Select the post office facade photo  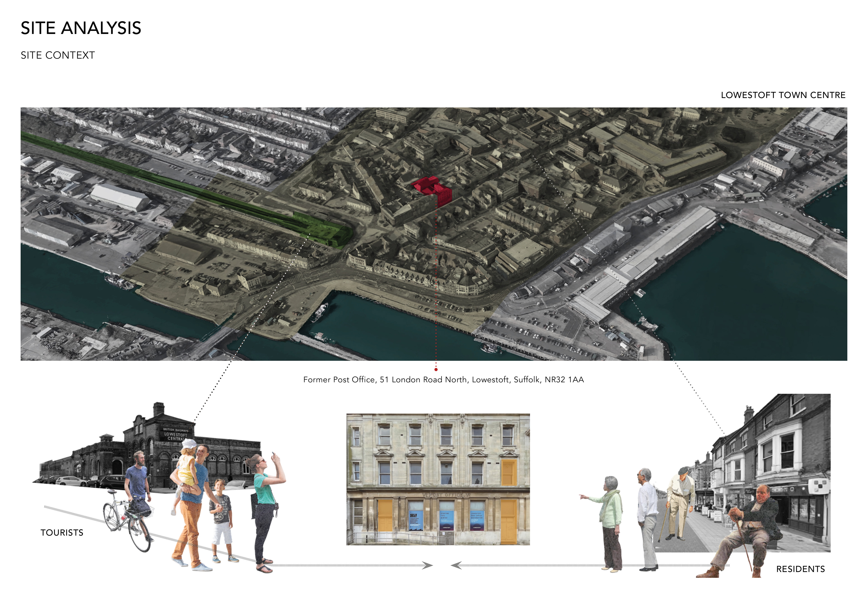[x=438, y=479]
